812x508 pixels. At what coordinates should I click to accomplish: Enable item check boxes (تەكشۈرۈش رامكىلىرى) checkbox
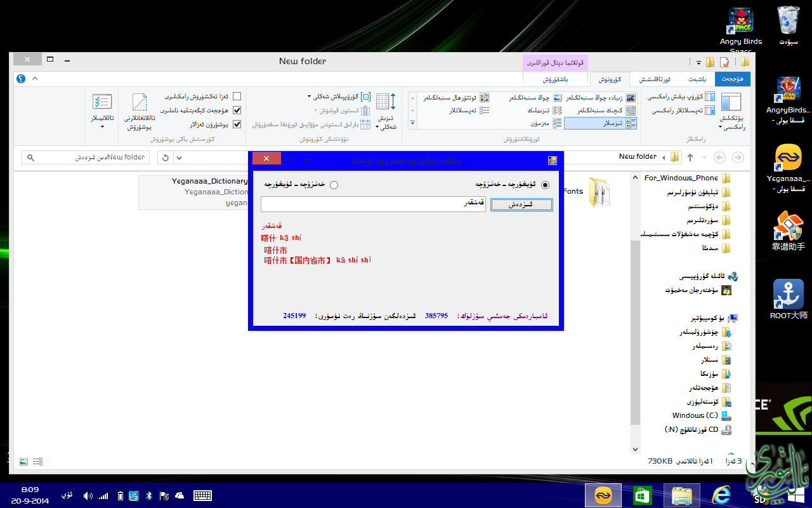click(237, 97)
